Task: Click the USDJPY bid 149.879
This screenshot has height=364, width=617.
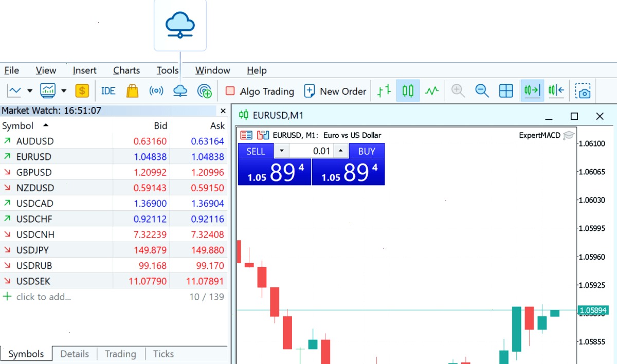Action: point(150,250)
